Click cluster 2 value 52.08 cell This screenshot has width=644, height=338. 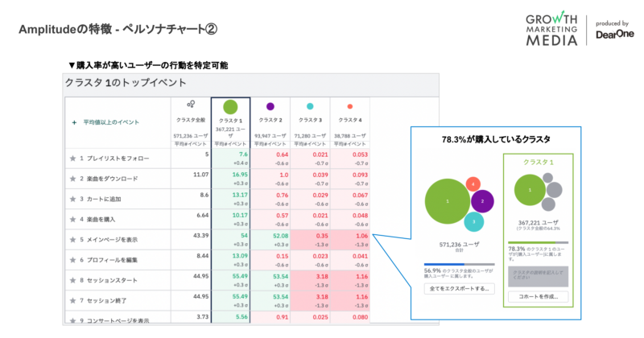click(270, 240)
